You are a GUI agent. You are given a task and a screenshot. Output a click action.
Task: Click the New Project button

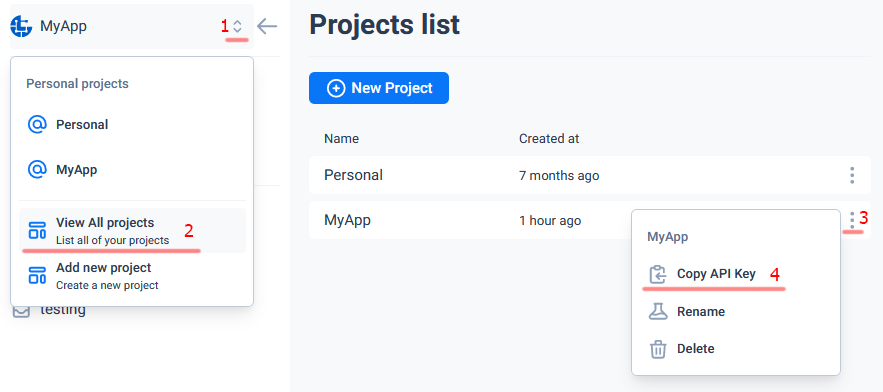pos(378,88)
